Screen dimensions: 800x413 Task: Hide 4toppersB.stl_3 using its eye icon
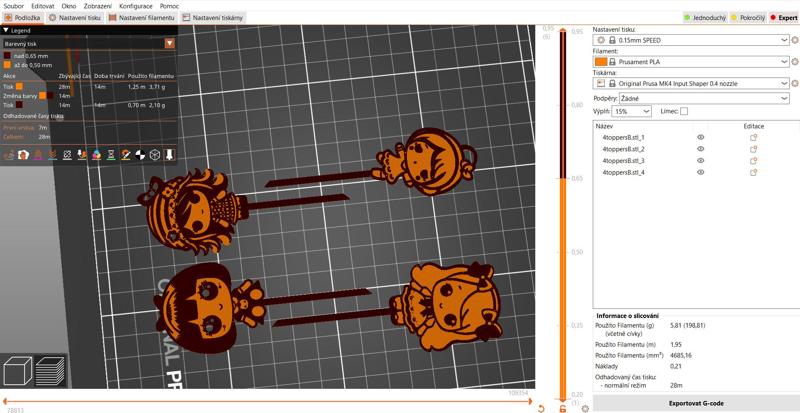pyautogui.click(x=701, y=161)
